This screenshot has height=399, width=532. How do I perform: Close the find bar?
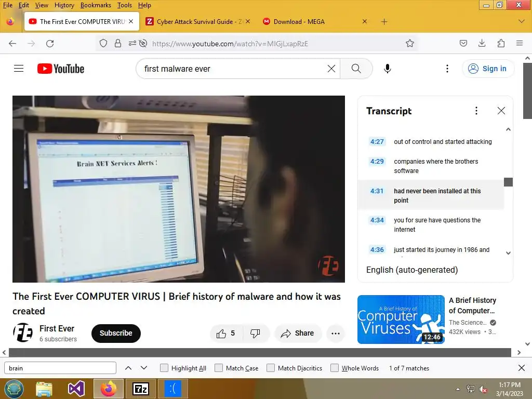(522, 368)
